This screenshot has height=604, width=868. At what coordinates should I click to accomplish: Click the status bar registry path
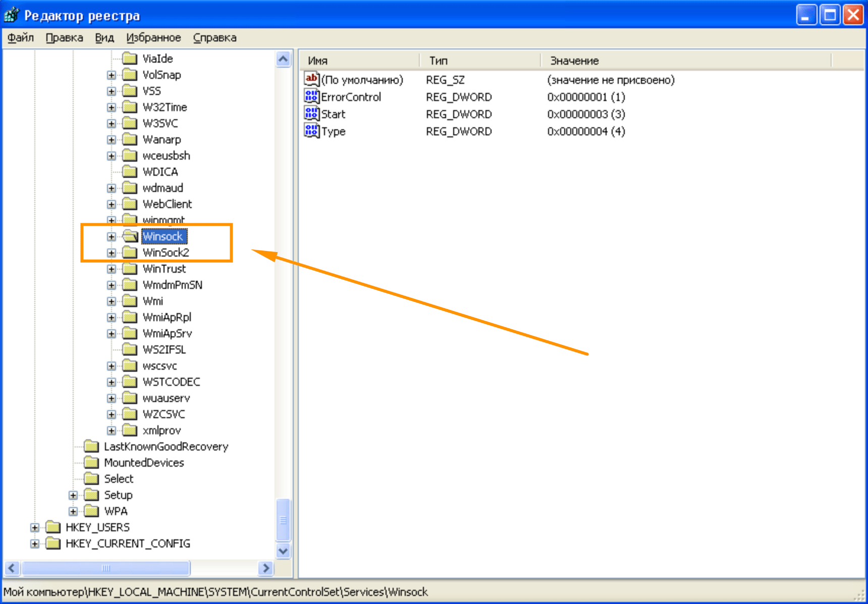(x=215, y=592)
